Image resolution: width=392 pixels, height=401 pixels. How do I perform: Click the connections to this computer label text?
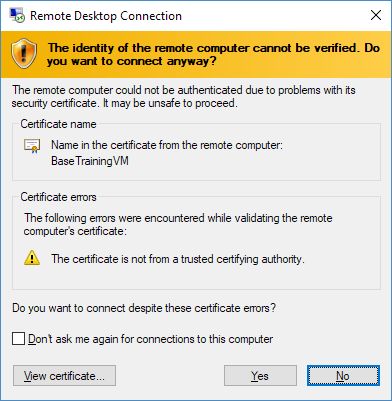pos(151,339)
